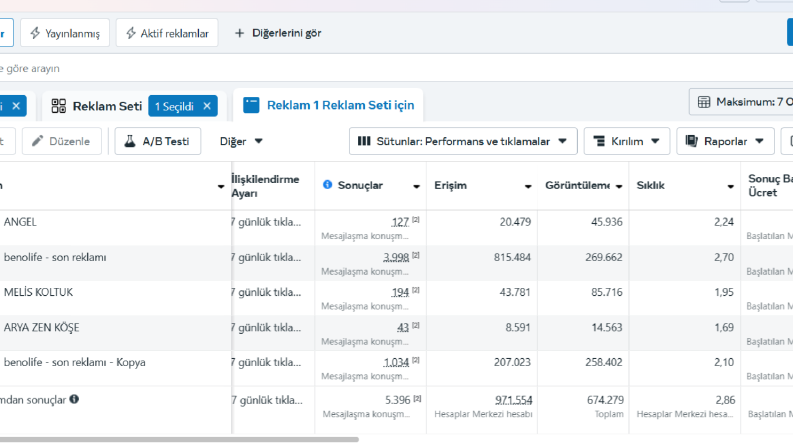Click the results value 127 for ANGEL
Viewport: 793px width, 446px height.
(x=400, y=222)
